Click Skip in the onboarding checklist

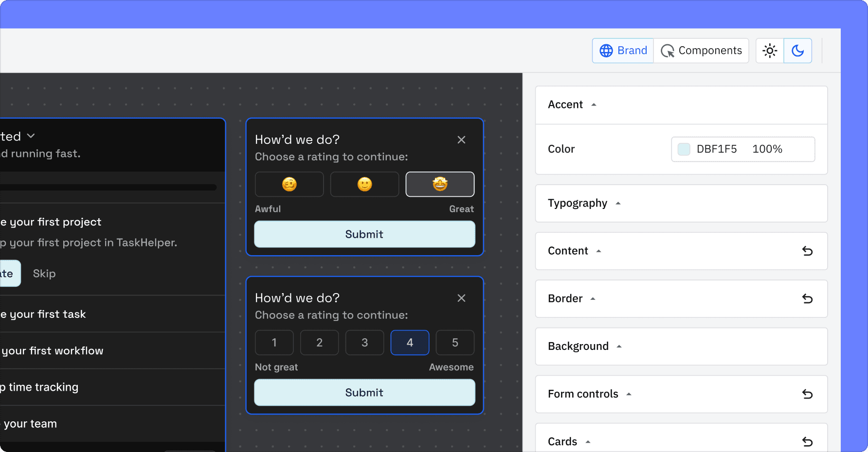click(44, 274)
